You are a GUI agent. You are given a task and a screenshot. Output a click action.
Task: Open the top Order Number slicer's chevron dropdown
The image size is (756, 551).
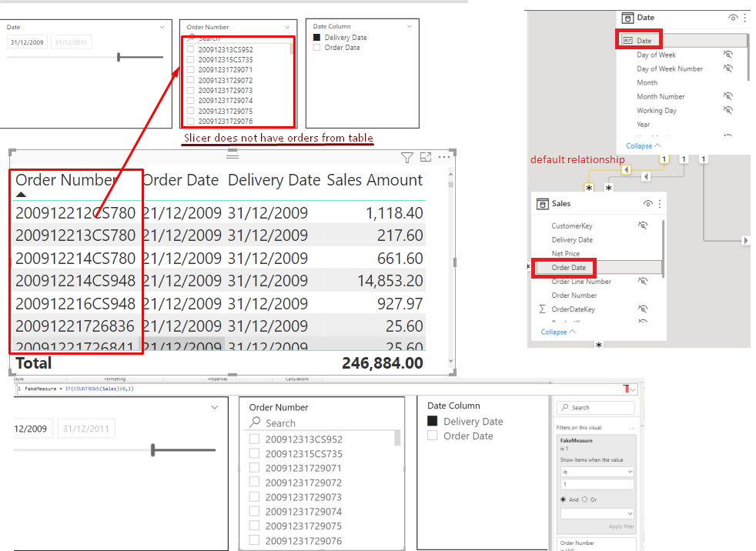[287, 27]
